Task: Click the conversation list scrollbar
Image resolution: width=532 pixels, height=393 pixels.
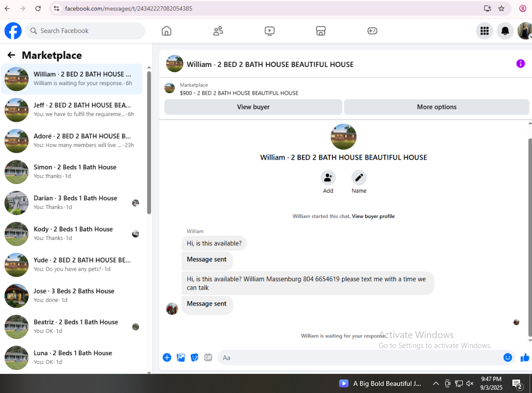Action: [x=149, y=142]
